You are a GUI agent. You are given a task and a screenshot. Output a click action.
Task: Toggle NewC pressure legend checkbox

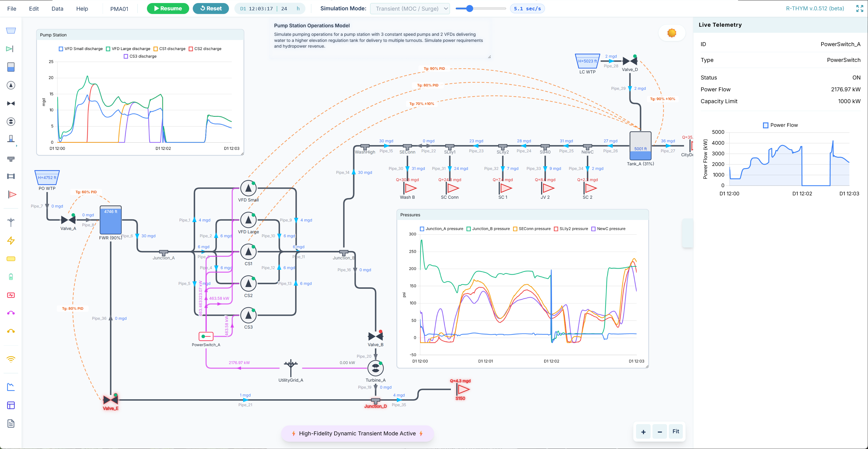[593, 229]
